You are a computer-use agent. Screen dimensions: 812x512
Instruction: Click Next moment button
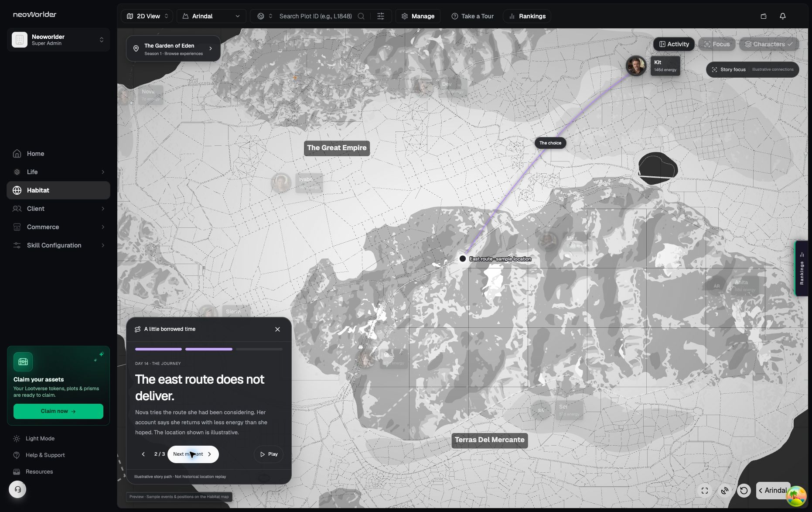tap(193, 454)
